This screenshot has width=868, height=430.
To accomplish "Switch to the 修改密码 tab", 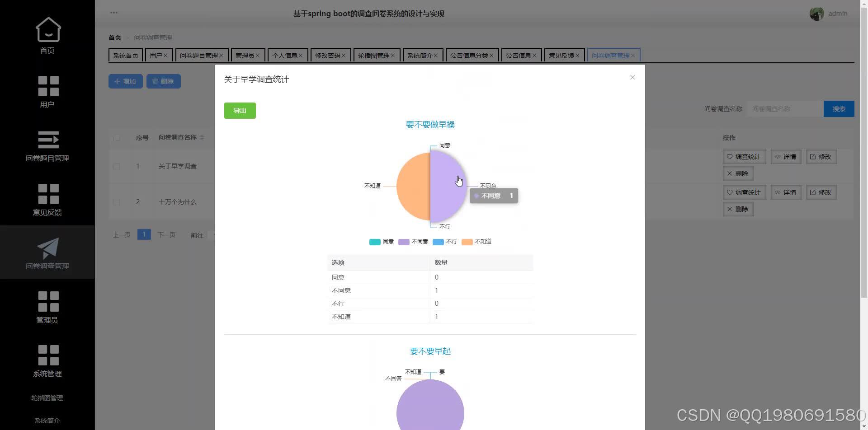I will [330, 55].
